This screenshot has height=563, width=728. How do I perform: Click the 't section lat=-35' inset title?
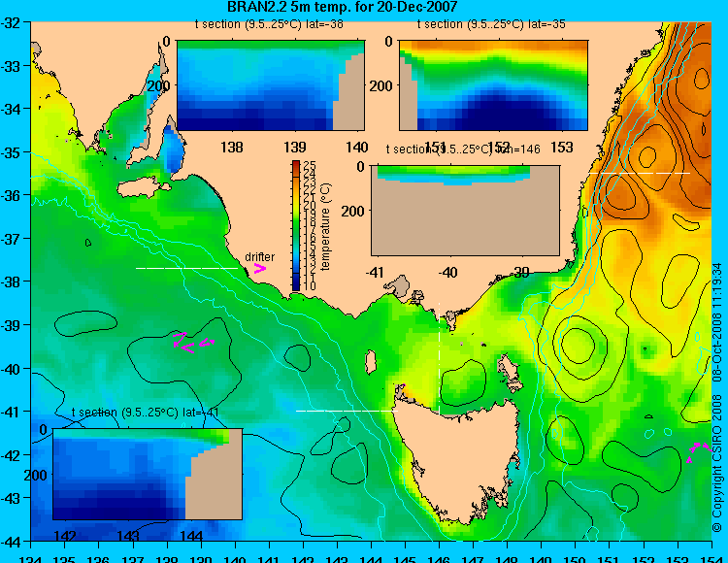coord(491,24)
